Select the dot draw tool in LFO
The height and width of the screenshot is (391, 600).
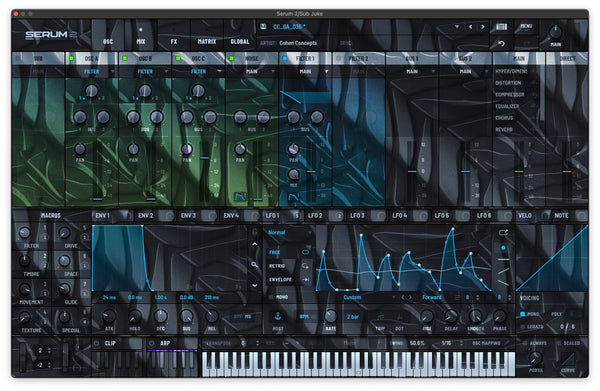pos(503,248)
